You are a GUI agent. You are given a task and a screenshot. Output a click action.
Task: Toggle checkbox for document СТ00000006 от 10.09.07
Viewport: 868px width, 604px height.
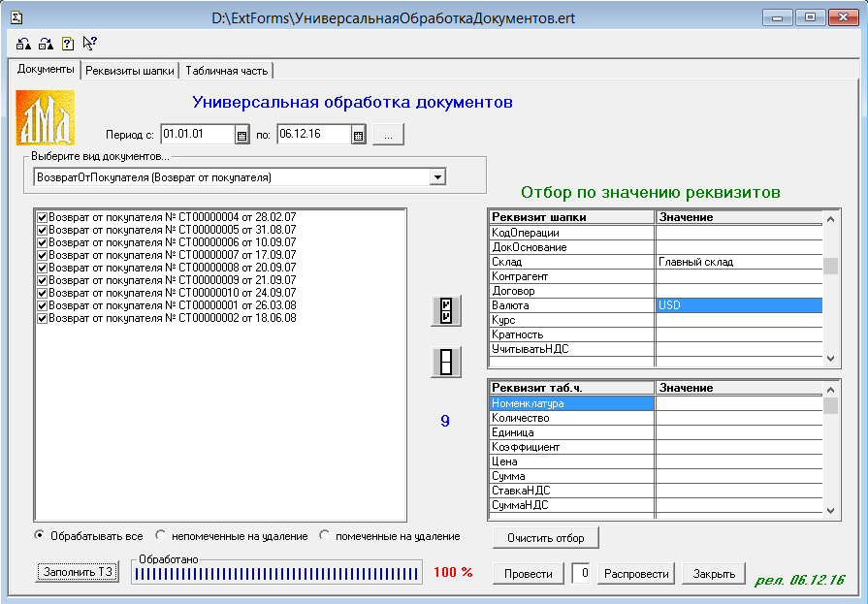pyautogui.click(x=42, y=242)
